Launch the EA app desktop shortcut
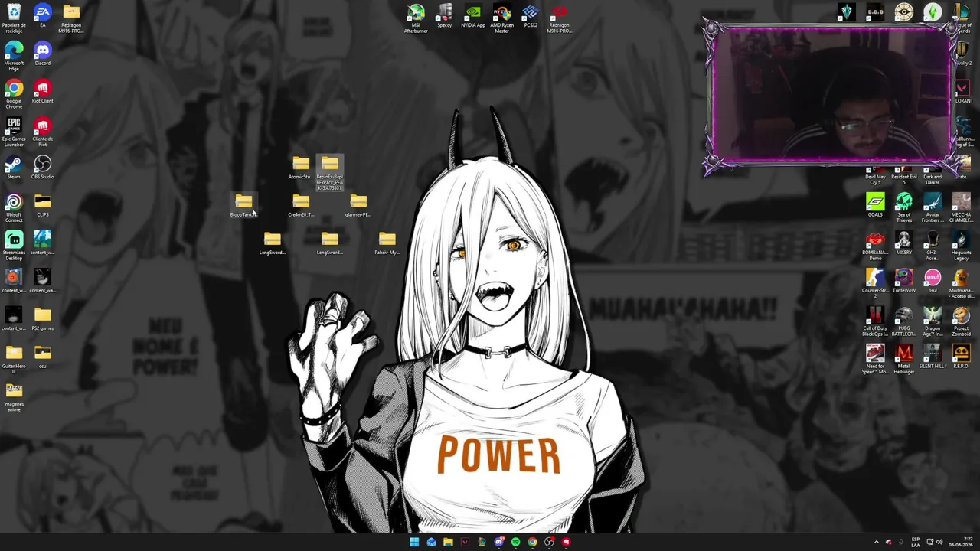 (x=42, y=16)
